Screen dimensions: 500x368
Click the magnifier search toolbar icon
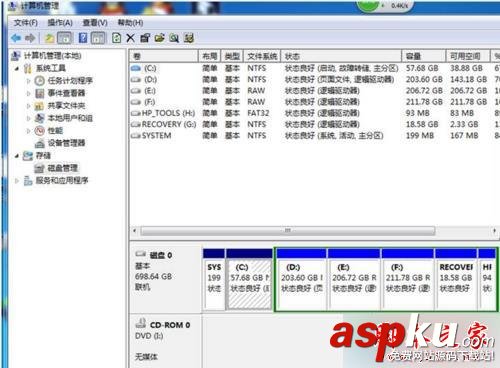174,38
